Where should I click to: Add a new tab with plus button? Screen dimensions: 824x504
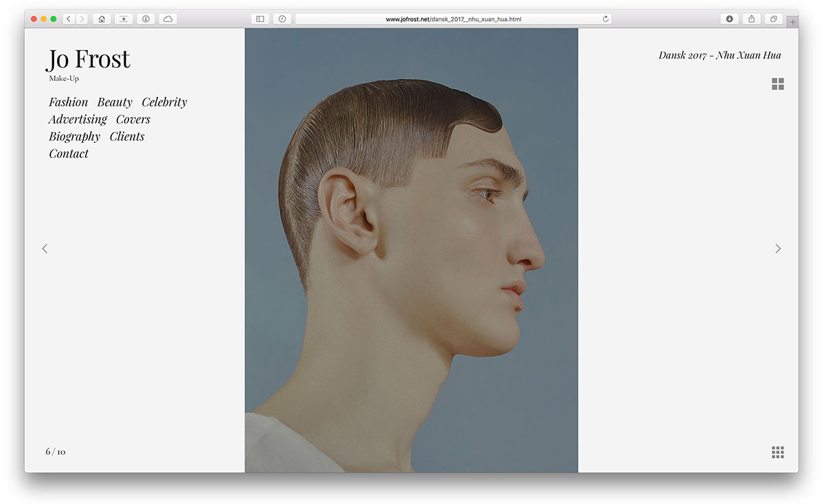pyautogui.click(x=793, y=22)
